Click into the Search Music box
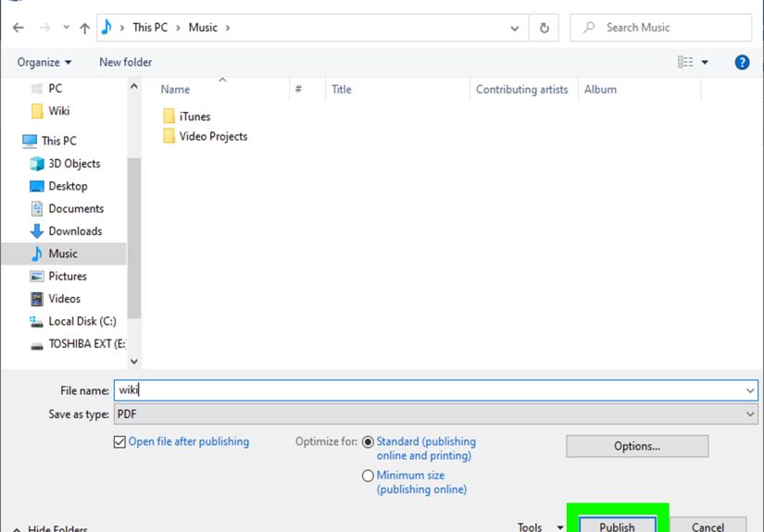Viewport: 764px width, 532px height. coord(660,28)
